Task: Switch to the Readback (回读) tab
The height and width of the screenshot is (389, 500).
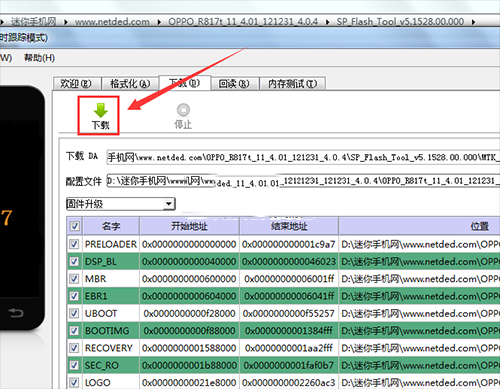Action: (234, 83)
